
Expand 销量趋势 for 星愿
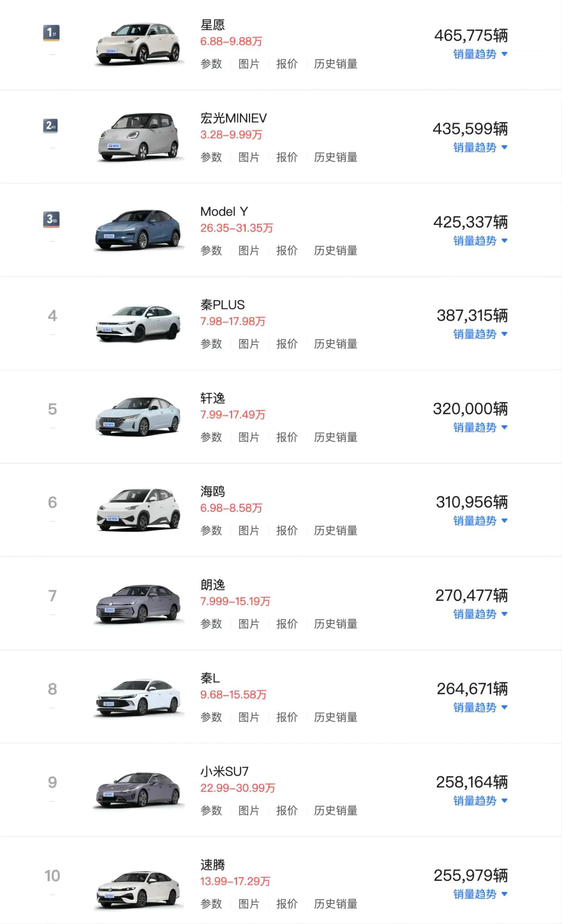point(480,54)
